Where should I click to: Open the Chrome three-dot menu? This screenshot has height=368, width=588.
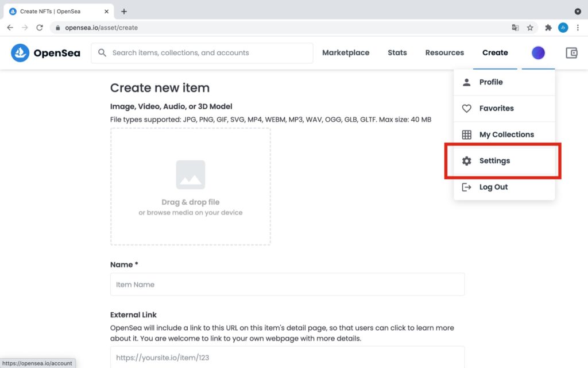578,28
